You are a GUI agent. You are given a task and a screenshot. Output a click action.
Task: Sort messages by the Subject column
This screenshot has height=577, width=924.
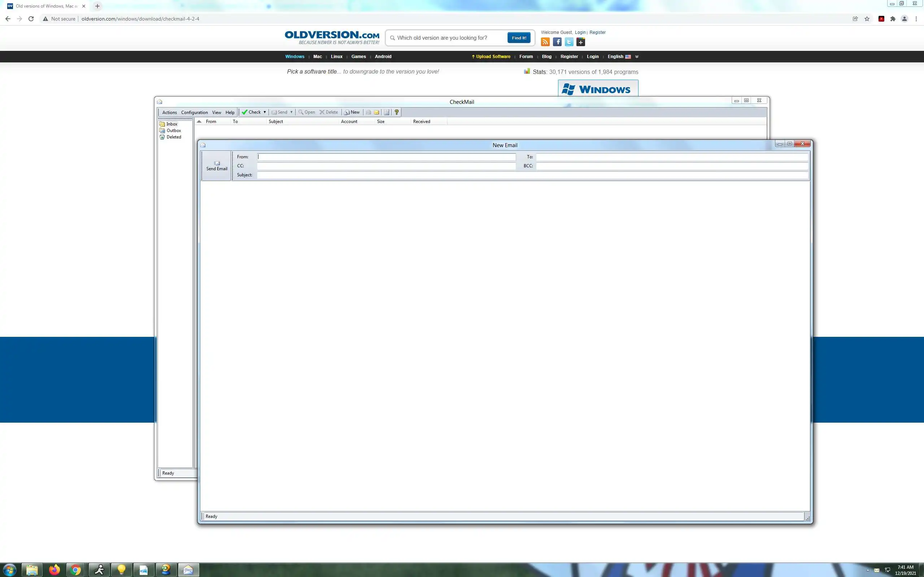click(276, 122)
